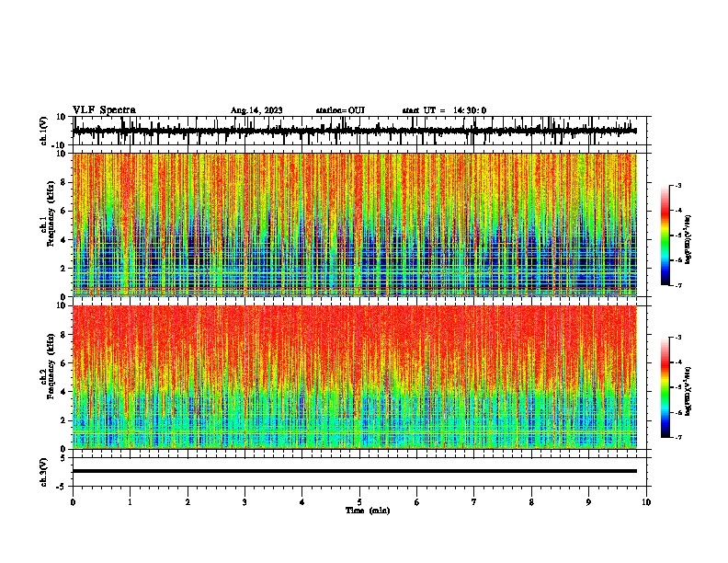Click time axis tick label "9"
Viewport: 728px width, 563px height.
[588, 502]
